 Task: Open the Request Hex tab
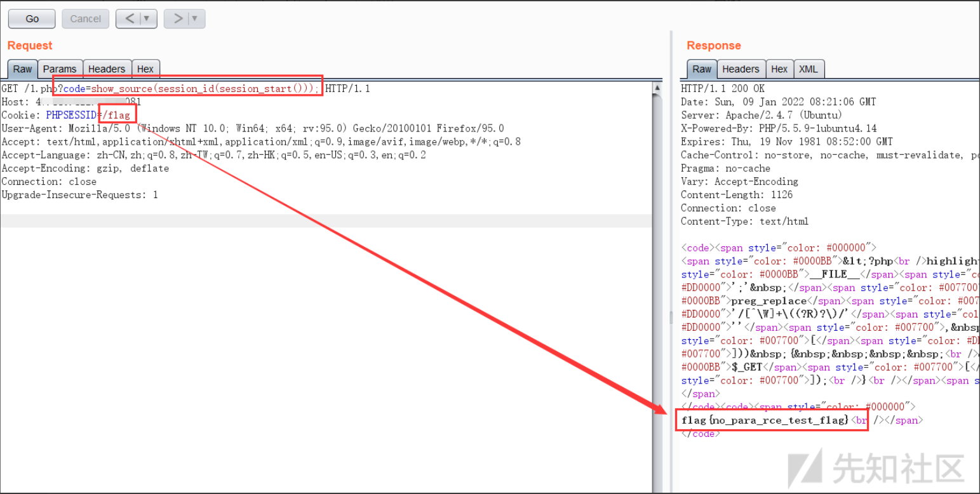coord(145,69)
